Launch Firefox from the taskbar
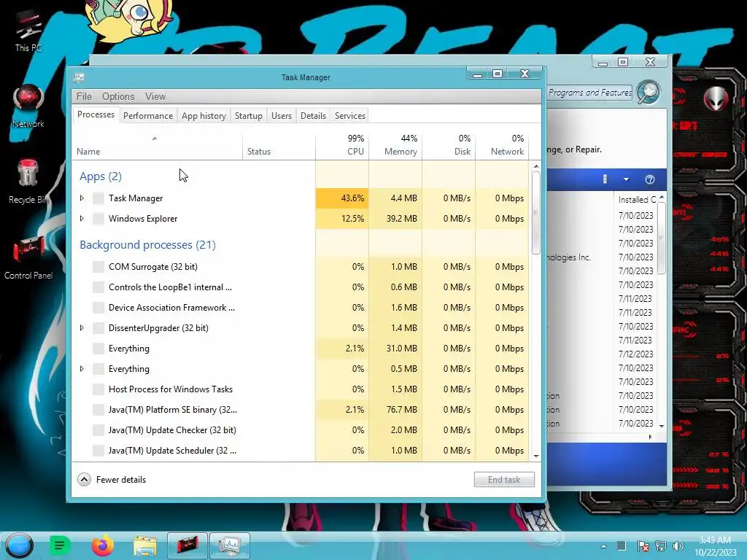747x560 pixels. tap(103, 545)
